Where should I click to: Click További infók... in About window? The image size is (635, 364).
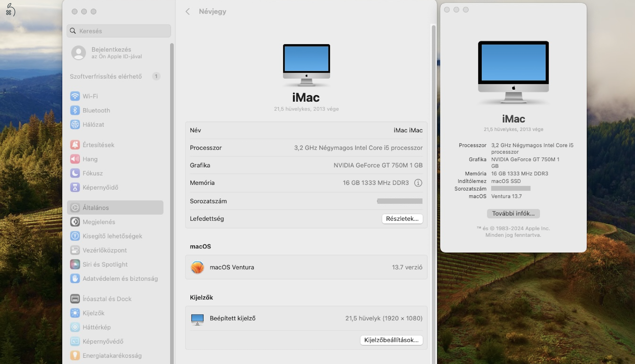pyautogui.click(x=513, y=214)
